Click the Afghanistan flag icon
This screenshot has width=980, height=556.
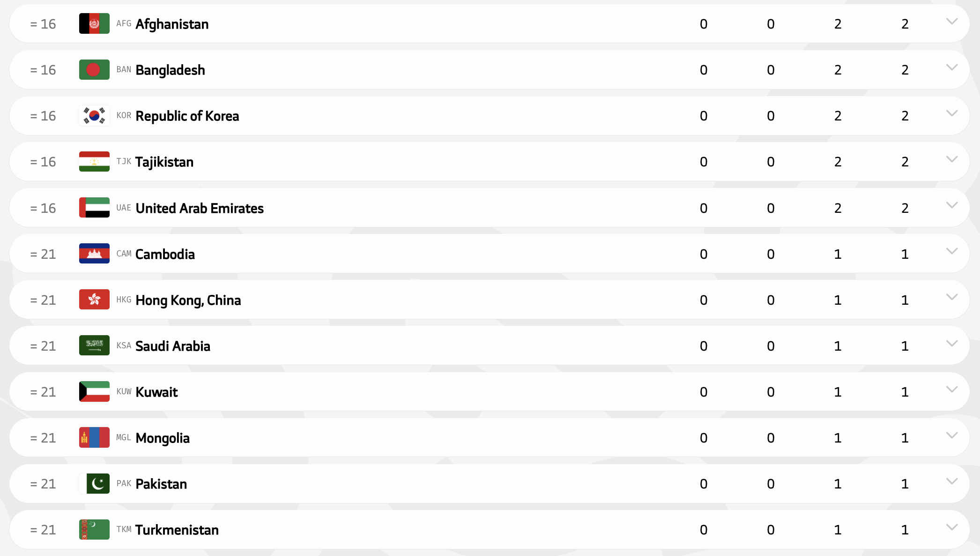point(94,23)
